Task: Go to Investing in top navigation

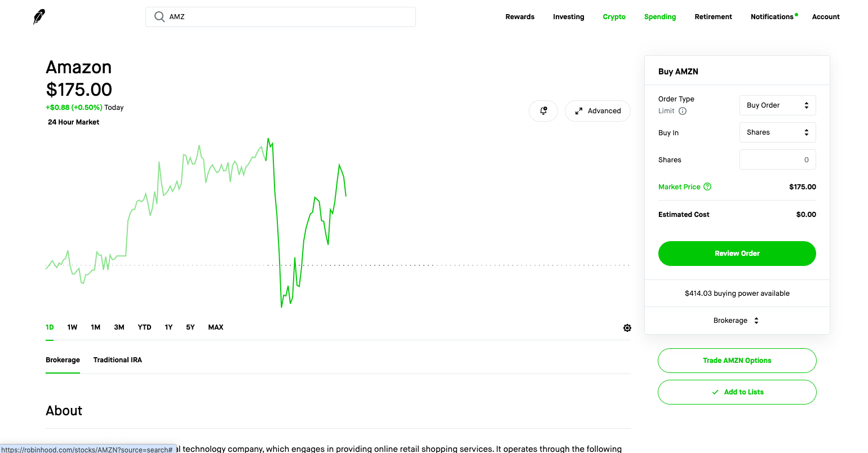Action: point(569,17)
